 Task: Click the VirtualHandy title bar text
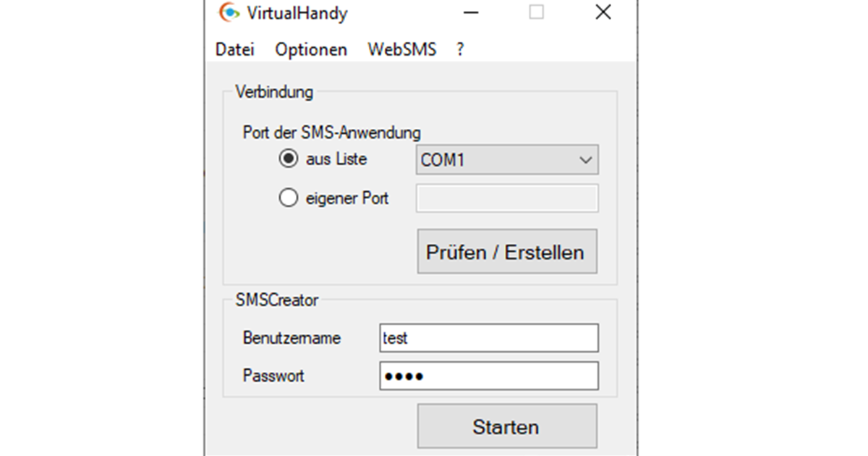[x=297, y=13]
